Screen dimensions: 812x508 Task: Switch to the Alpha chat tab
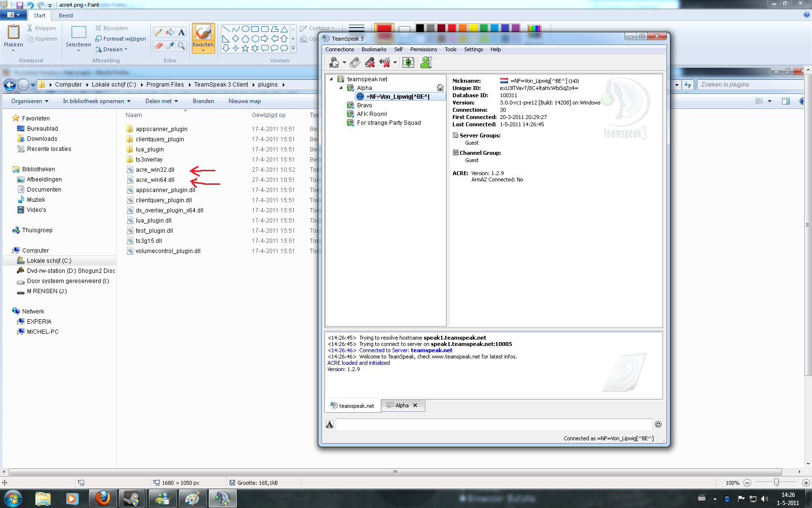402,405
